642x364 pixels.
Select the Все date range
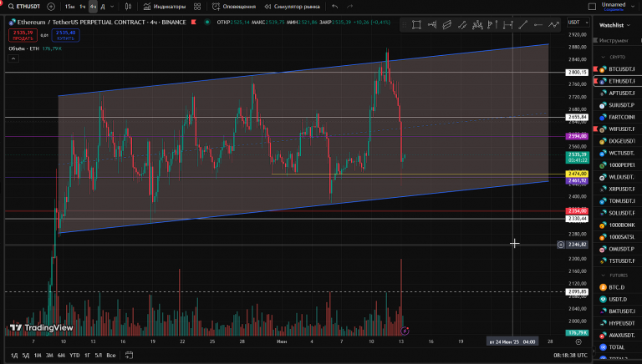(111, 356)
